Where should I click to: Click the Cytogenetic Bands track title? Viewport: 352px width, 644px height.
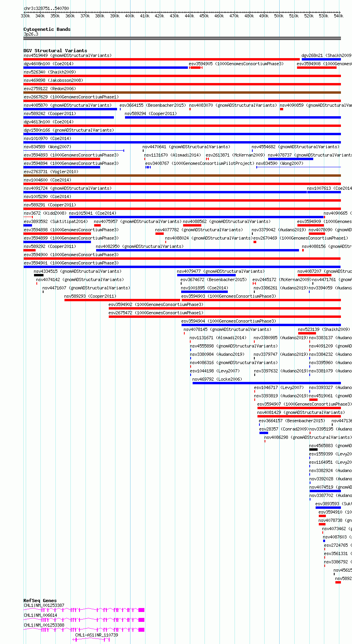click(47, 29)
